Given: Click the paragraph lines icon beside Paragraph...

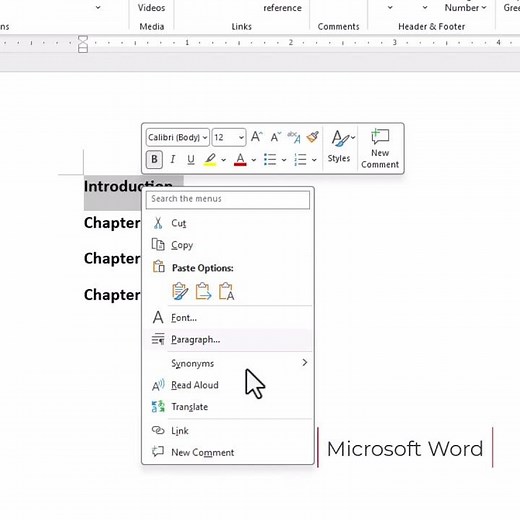Looking at the screenshot, I should 158,339.
